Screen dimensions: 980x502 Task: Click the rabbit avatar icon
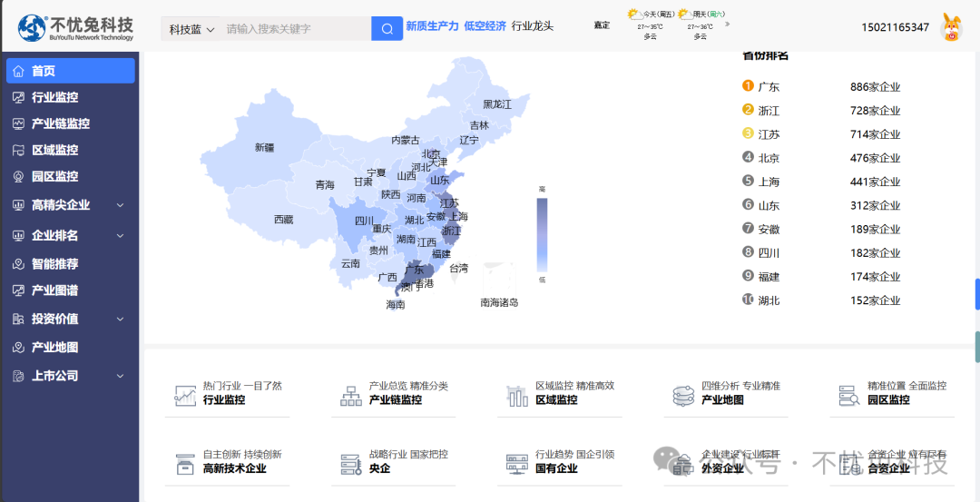[x=951, y=27]
